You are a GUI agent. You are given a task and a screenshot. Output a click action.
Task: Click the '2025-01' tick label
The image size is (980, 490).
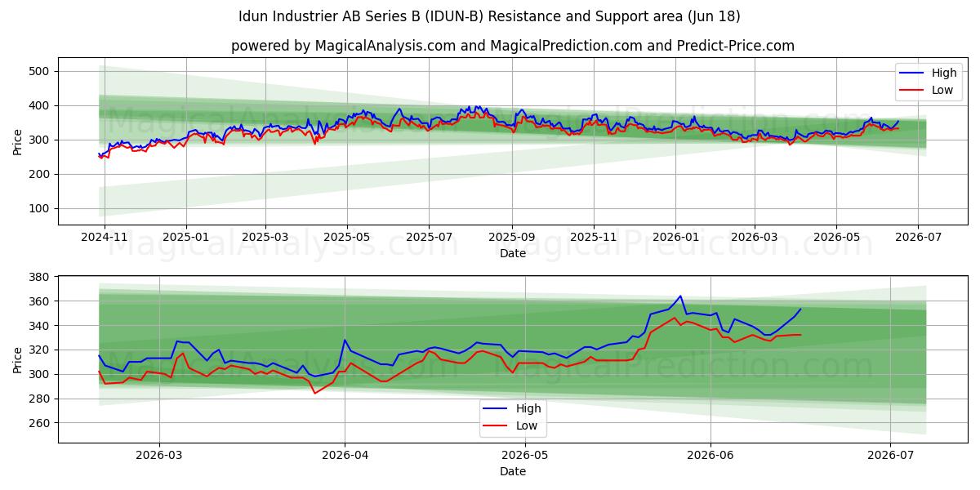(x=186, y=237)
